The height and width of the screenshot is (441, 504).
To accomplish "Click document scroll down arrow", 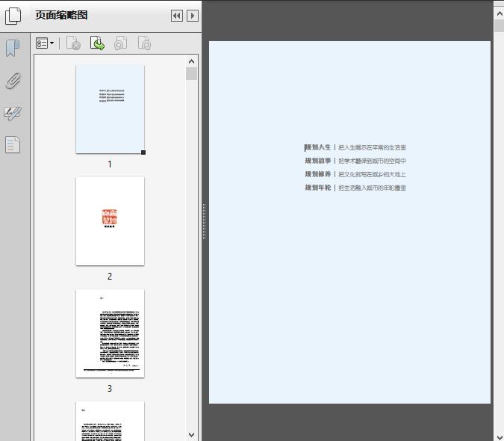I will (500, 437).
